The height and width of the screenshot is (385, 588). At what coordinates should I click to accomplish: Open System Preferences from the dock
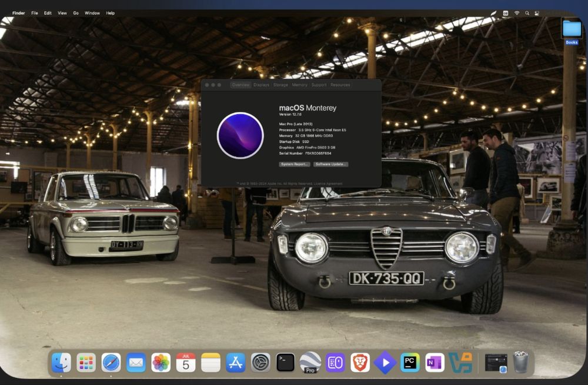[260, 362]
